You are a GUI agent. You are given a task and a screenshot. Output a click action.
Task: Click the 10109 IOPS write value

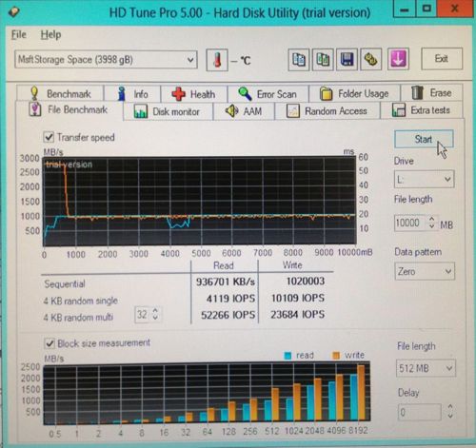[x=298, y=298]
